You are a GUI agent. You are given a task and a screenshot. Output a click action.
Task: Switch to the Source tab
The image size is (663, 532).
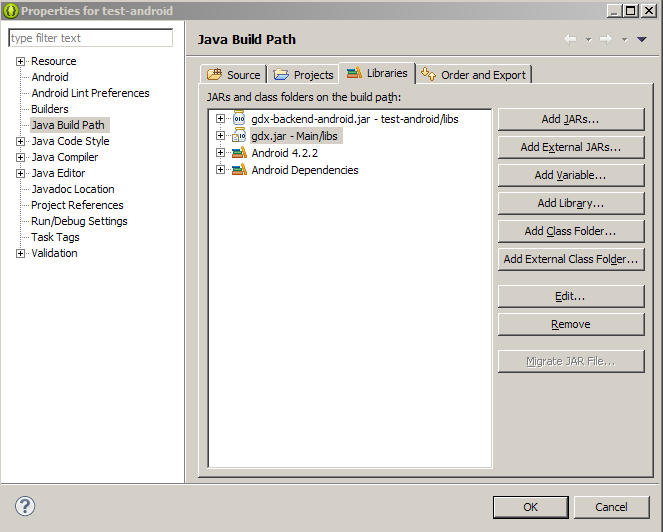[x=233, y=74]
